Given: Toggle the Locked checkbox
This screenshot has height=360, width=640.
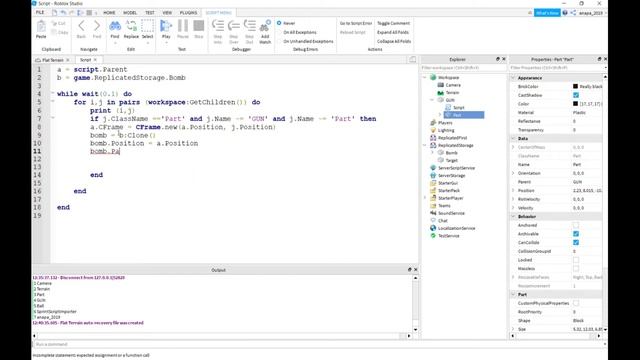Looking at the screenshot, I should coord(576,260).
